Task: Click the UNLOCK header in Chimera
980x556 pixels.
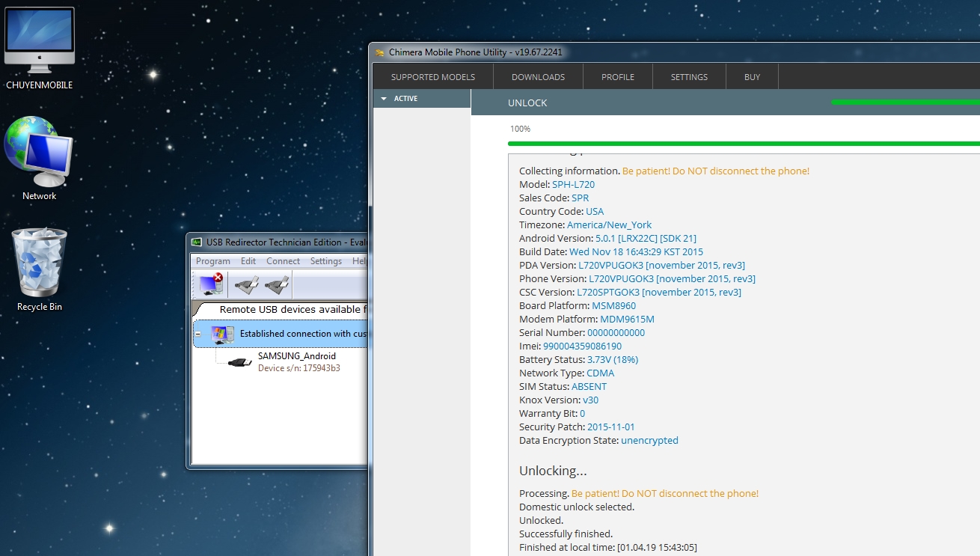Action: [527, 103]
